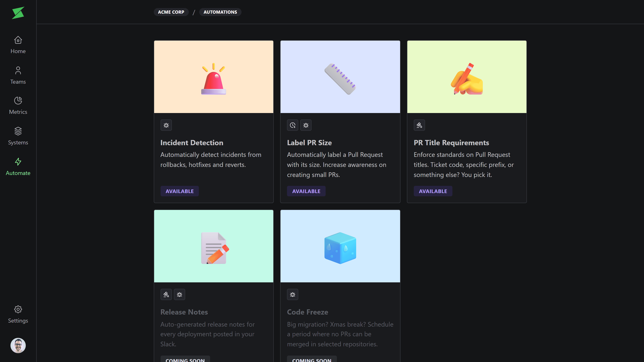Click the gavel icon on Release Notes card

pos(166,295)
